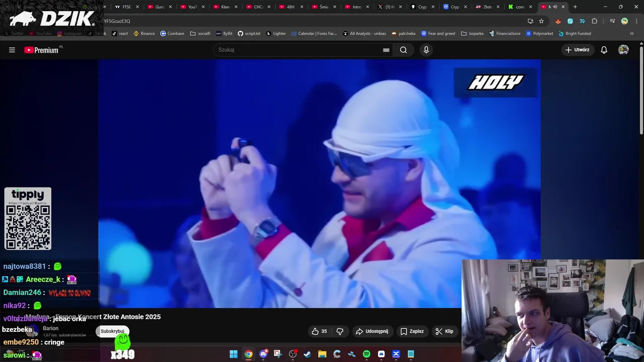Open Chrome from the taskbar

(249, 354)
